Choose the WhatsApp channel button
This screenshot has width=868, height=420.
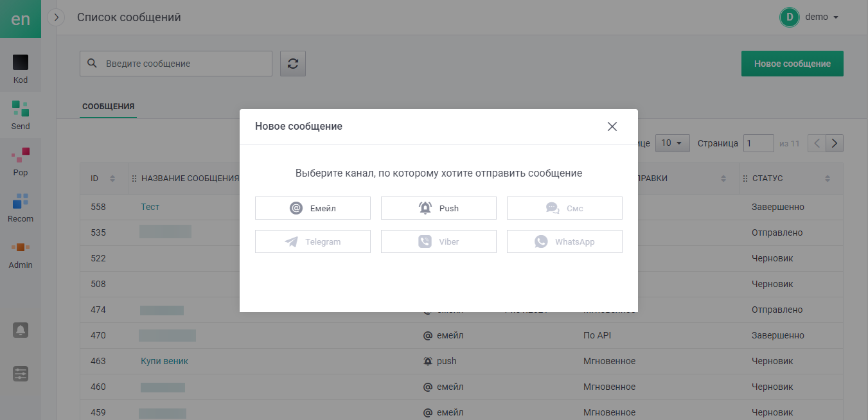pyautogui.click(x=565, y=241)
